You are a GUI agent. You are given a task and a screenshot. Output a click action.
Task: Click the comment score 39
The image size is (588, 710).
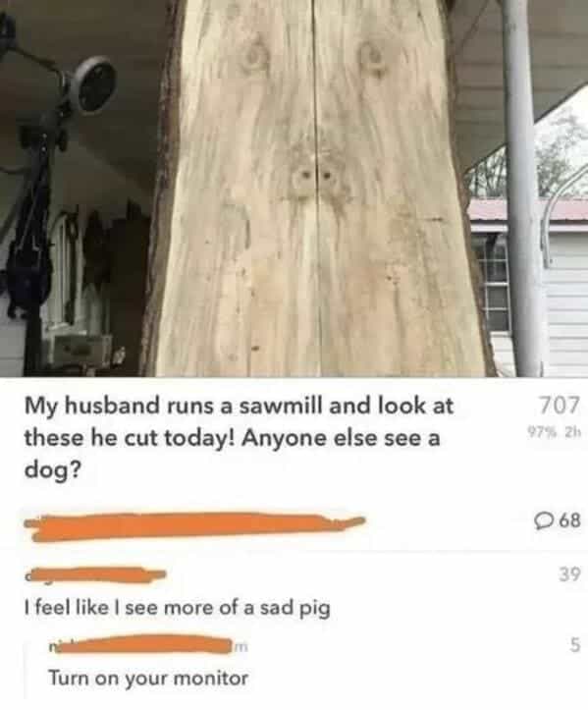tap(569, 574)
